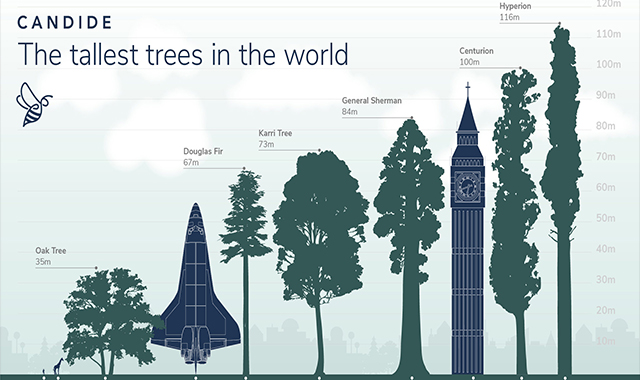This screenshot has width=640, height=380.
Task: Click the giraffe silhouette
Action: 59,366
